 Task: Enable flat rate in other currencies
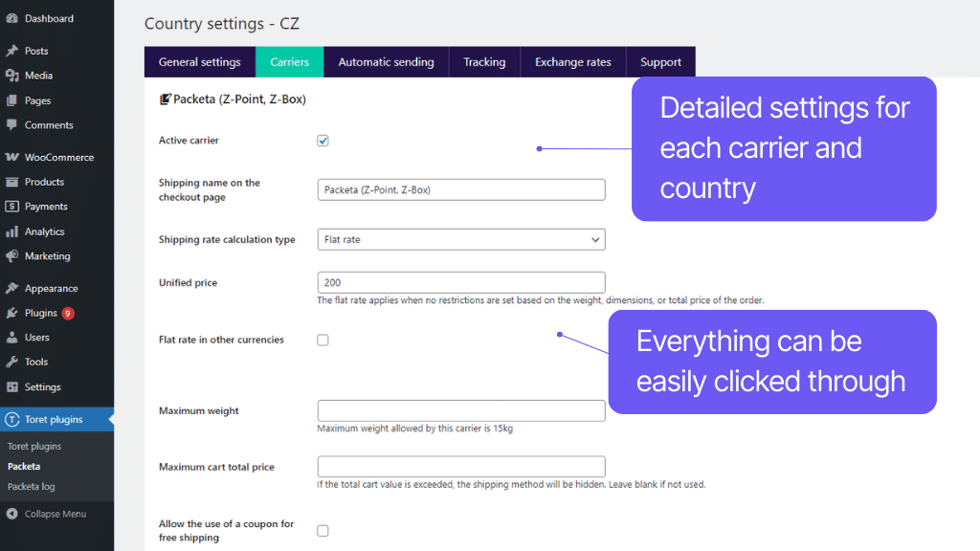(323, 339)
